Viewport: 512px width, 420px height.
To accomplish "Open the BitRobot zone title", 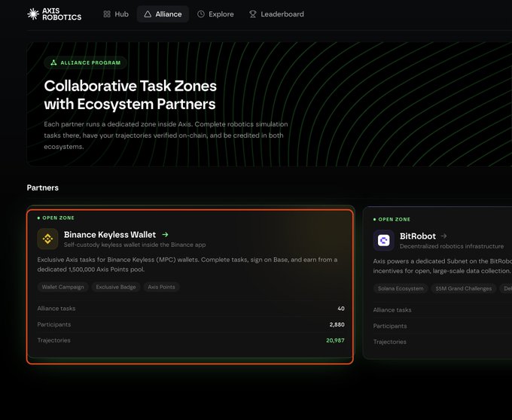I will [x=418, y=236].
